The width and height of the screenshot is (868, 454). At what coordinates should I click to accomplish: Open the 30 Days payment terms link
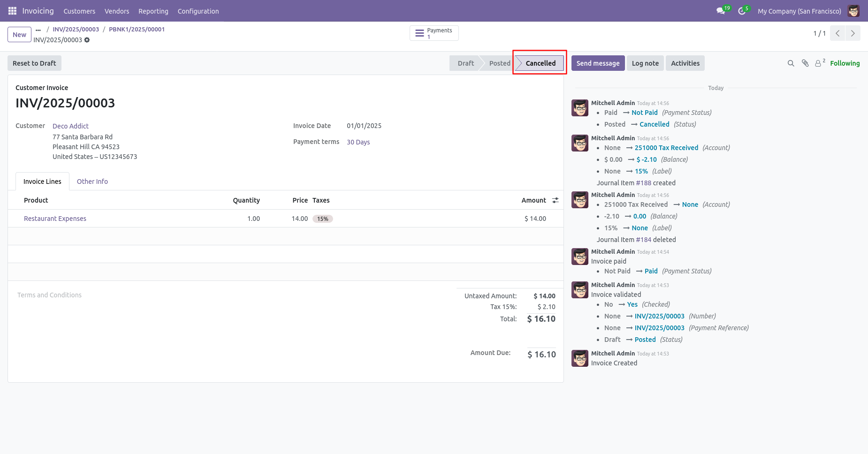(x=358, y=142)
